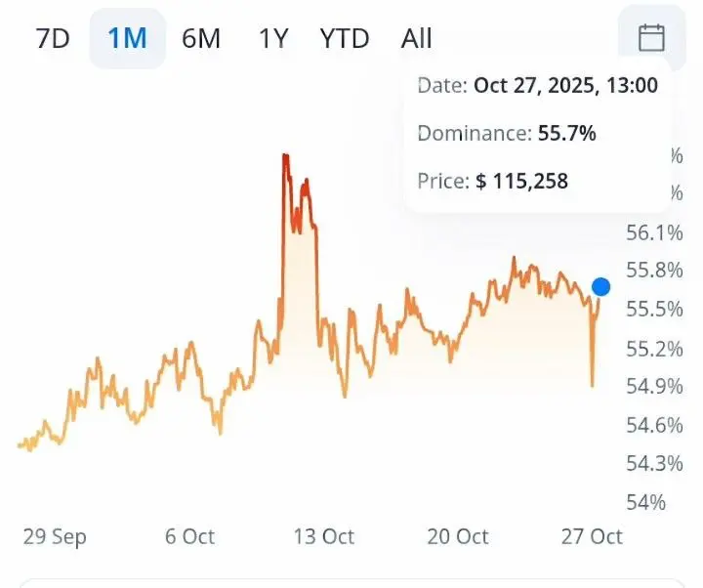Viewport: 703px width, 588px height.
Task: Click the 20 Oct date label
Action: click(x=458, y=536)
